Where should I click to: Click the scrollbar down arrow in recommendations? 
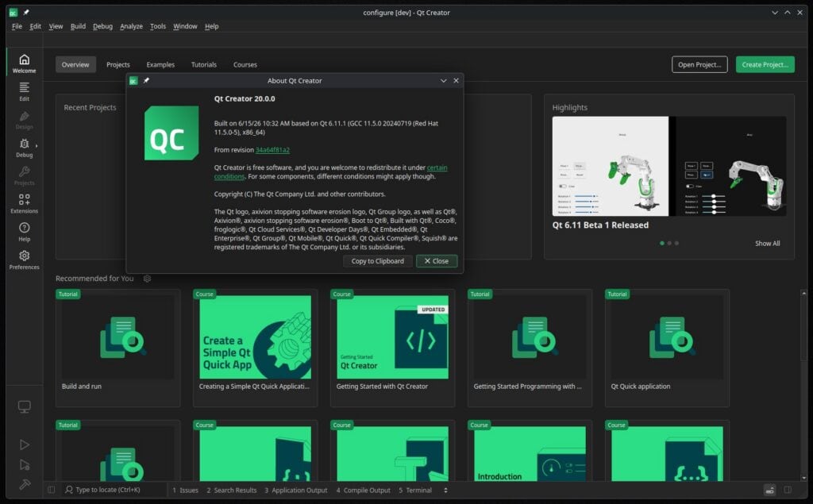pos(804,478)
